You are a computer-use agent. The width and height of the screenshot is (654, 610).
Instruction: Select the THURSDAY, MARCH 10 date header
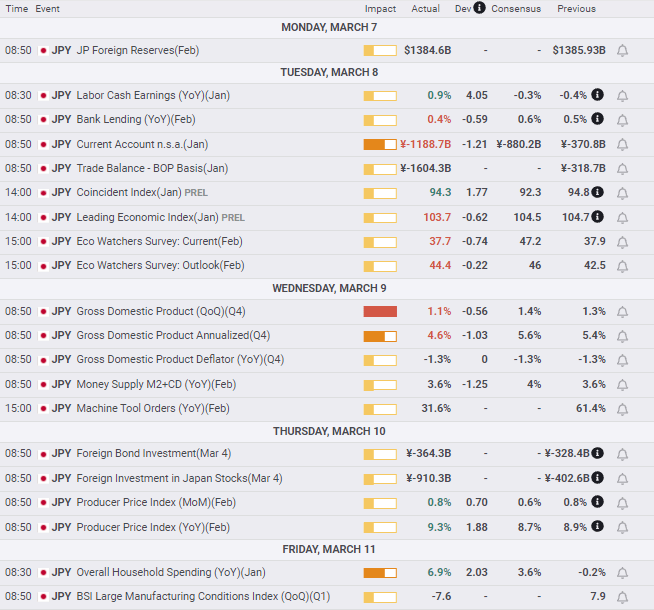(x=329, y=432)
